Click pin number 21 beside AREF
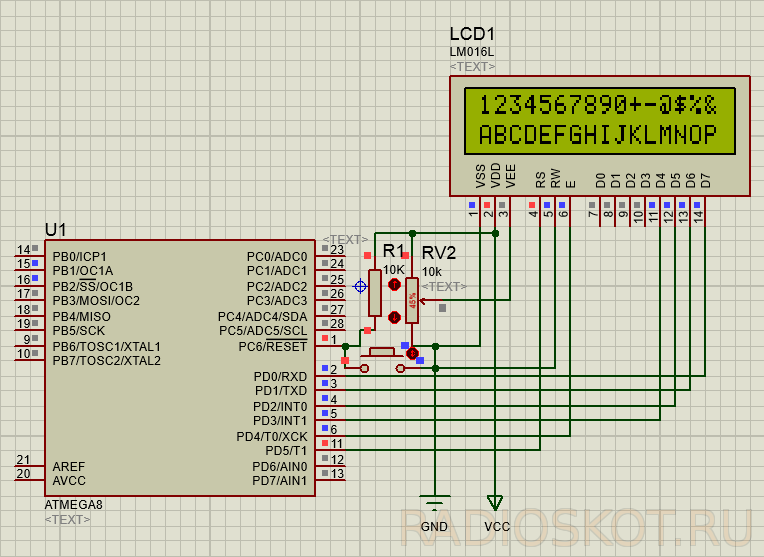Viewport: 764px width, 557px height. (x=23, y=460)
